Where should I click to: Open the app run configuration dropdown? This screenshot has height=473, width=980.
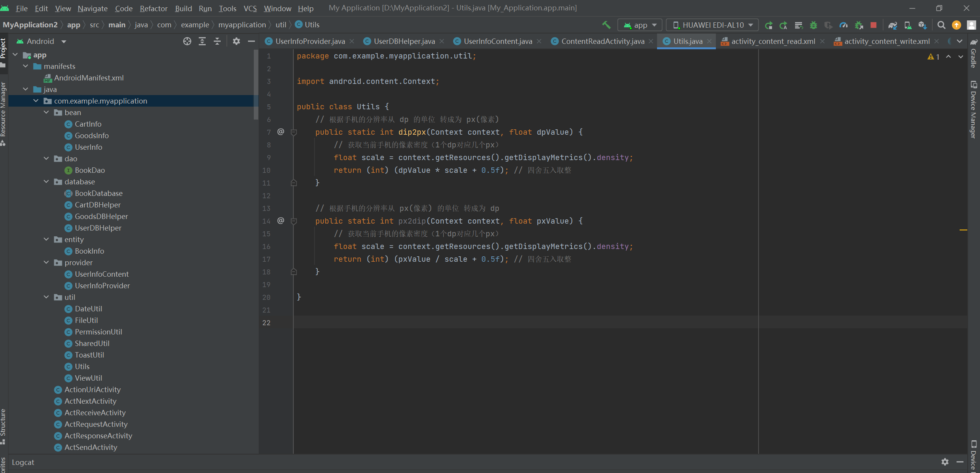pyautogui.click(x=640, y=25)
